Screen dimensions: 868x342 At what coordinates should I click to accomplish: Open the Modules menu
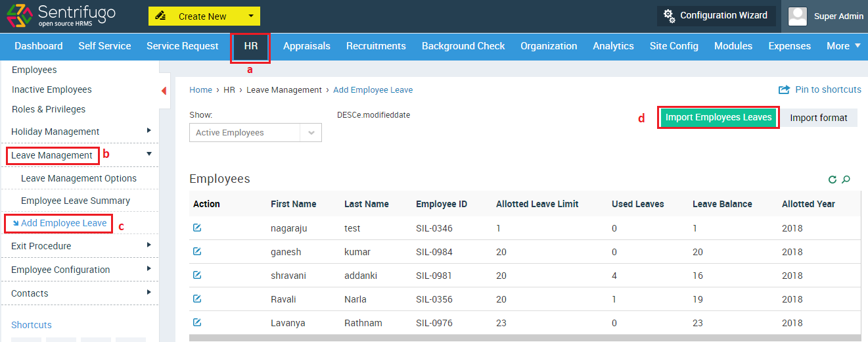click(x=733, y=46)
